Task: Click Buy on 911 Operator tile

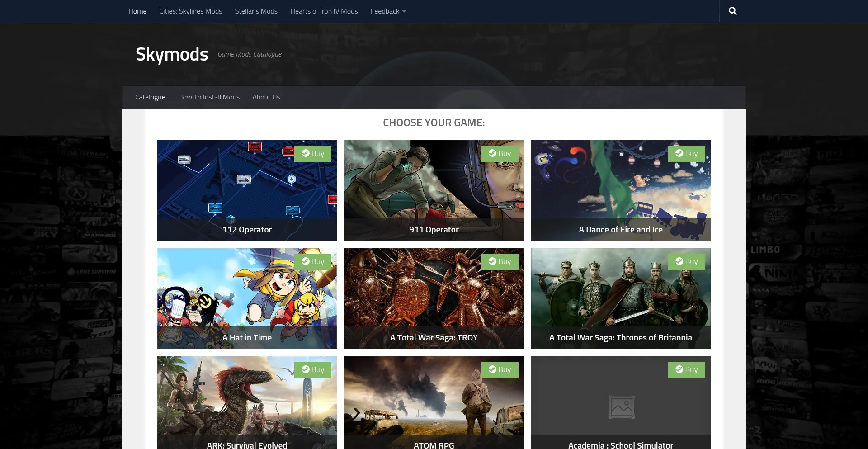Action: click(x=500, y=154)
